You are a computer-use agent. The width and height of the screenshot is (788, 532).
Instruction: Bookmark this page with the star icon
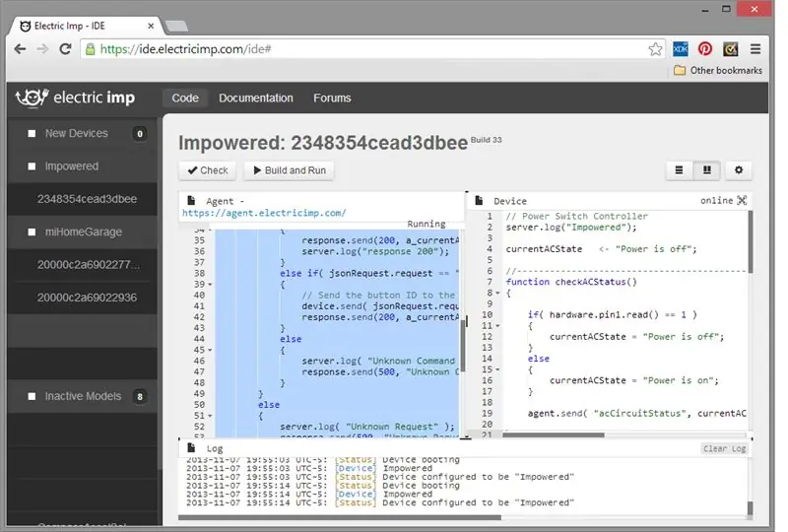click(x=655, y=49)
